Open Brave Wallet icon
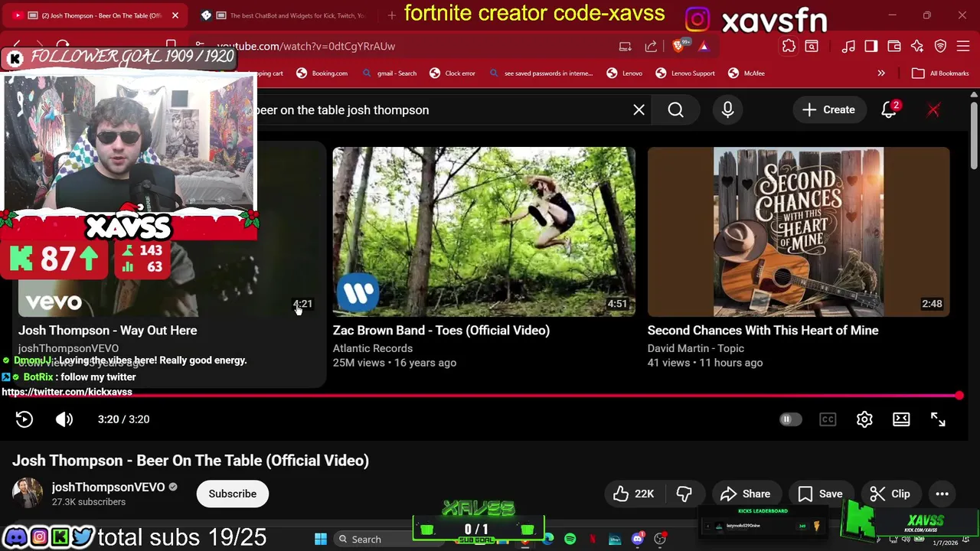Image resolution: width=980 pixels, height=551 pixels. tap(893, 46)
